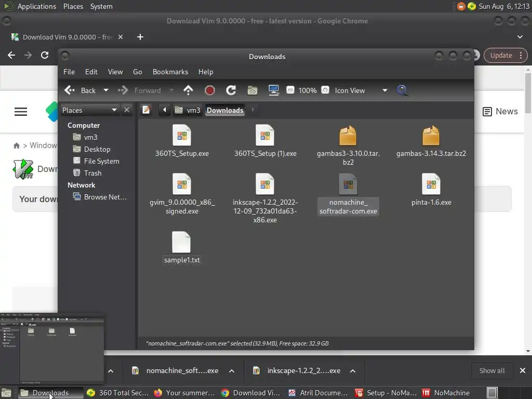Viewport: 532px width, 399px height.
Task: Select the pinta-1.6.exe file icon
Action: [431, 184]
